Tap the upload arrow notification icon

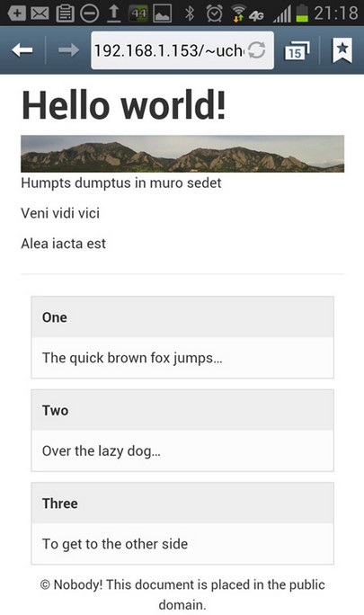[x=114, y=13]
